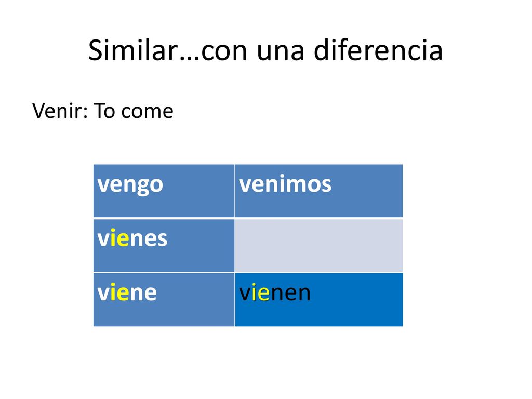Click the yellow 'ie' in 'viene'
The height and width of the screenshot is (399, 532).
pos(120,292)
